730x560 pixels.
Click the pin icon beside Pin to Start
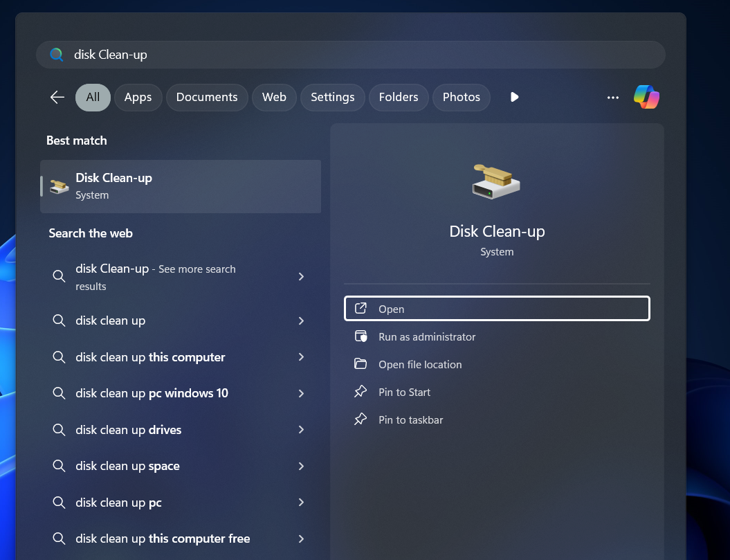pyautogui.click(x=361, y=392)
